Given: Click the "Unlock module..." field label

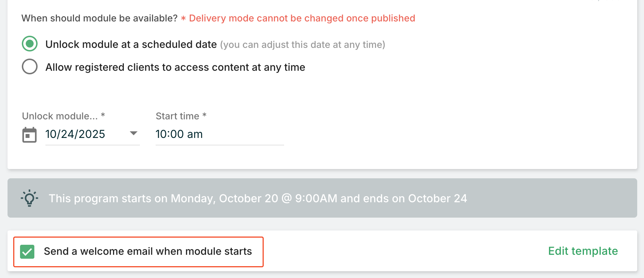Looking at the screenshot, I should tap(60, 116).
